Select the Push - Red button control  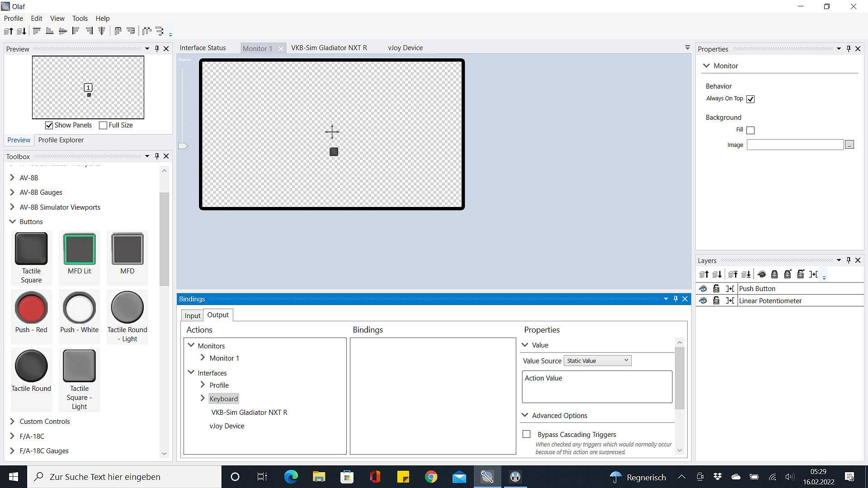point(31,313)
